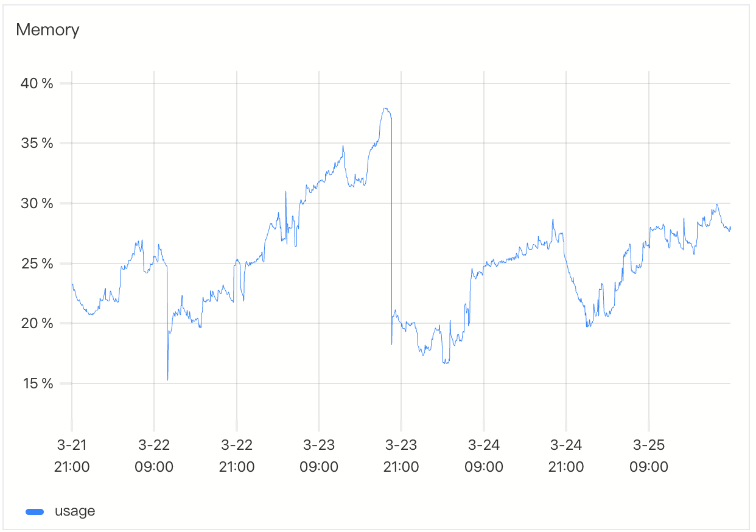Viewport: 756px width, 532px height.
Task: Click the Memory chart title
Action: tap(47, 29)
